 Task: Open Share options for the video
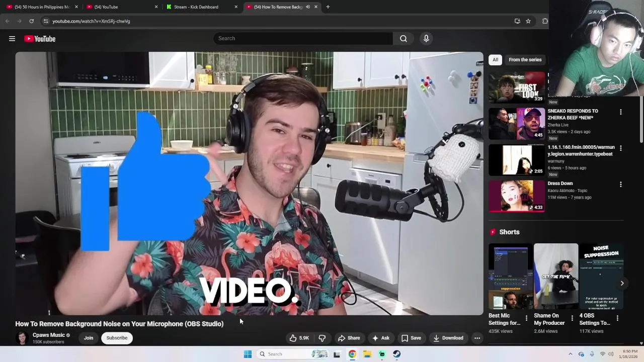pyautogui.click(x=349, y=338)
